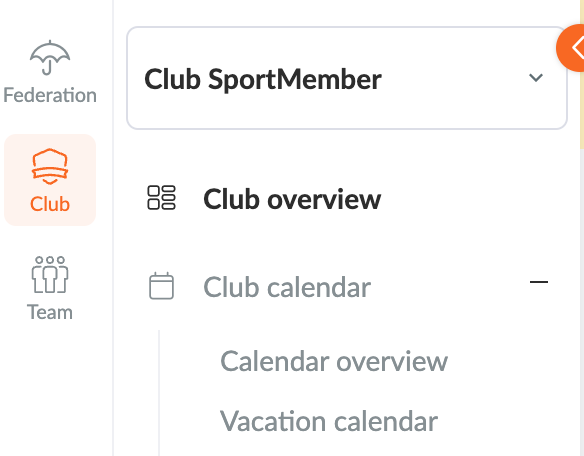Open Calendar overview submenu link
Image resolution: width=584 pixels, height=456 pixels.
[x=334, y=361]
